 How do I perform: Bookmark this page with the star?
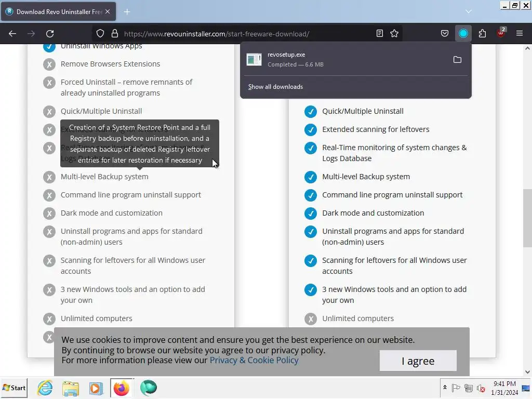(x=394, y=34)
